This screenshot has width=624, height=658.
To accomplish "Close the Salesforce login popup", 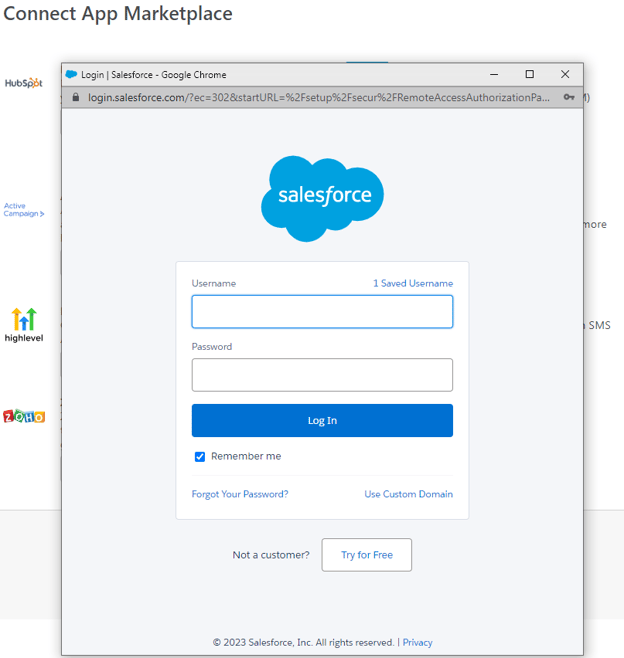I will pos(565,74).
